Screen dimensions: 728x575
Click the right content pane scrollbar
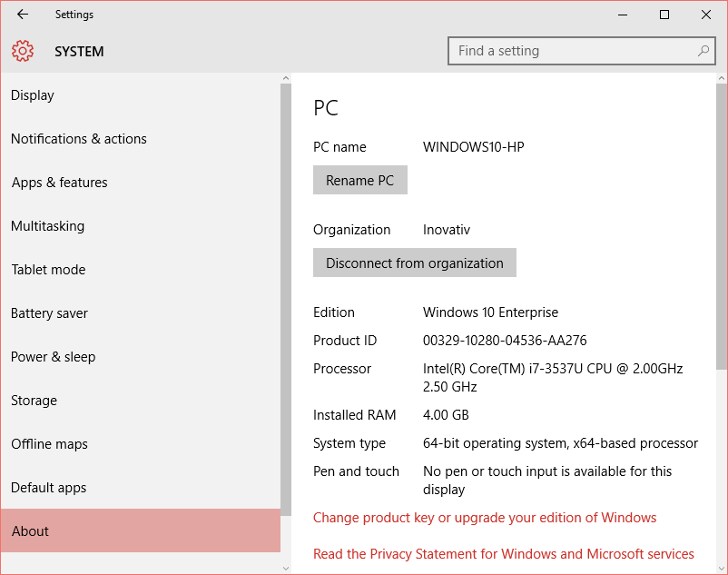[x=721, y=227]
